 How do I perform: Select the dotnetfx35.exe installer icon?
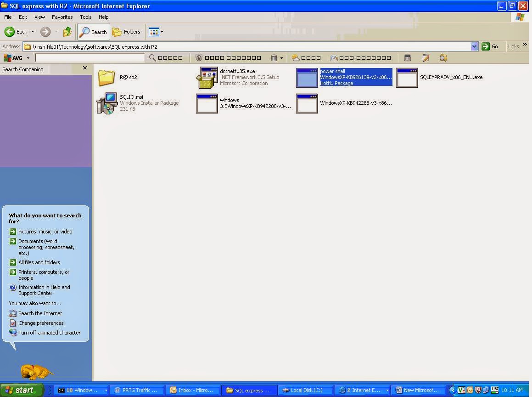[207, 78]
